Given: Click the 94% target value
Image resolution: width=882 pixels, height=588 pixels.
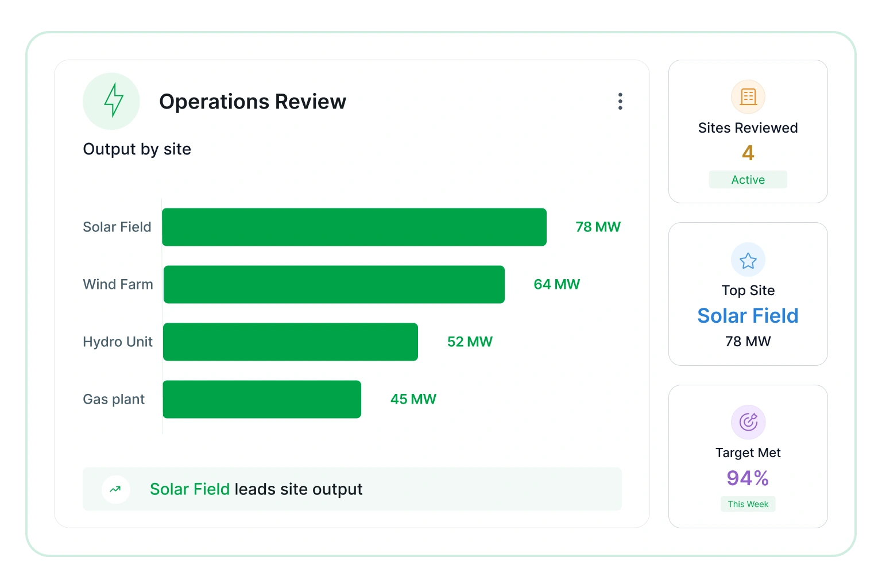Looking at the screenshot, I should tap(748, 478).
